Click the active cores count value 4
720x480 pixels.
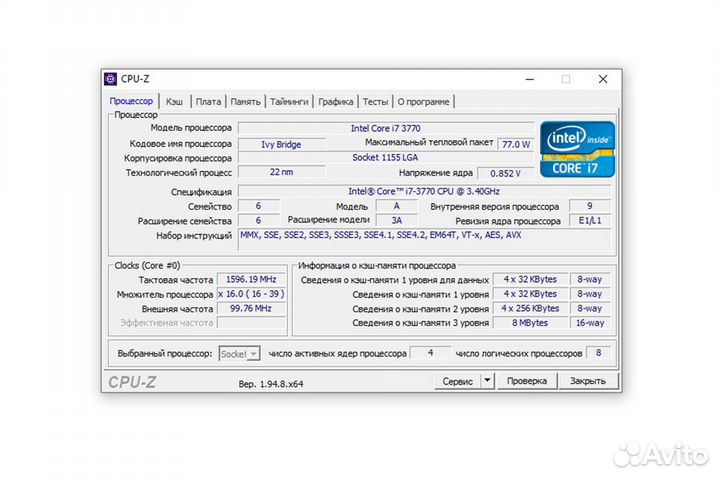pyautogui.click(x=430, y=353)
